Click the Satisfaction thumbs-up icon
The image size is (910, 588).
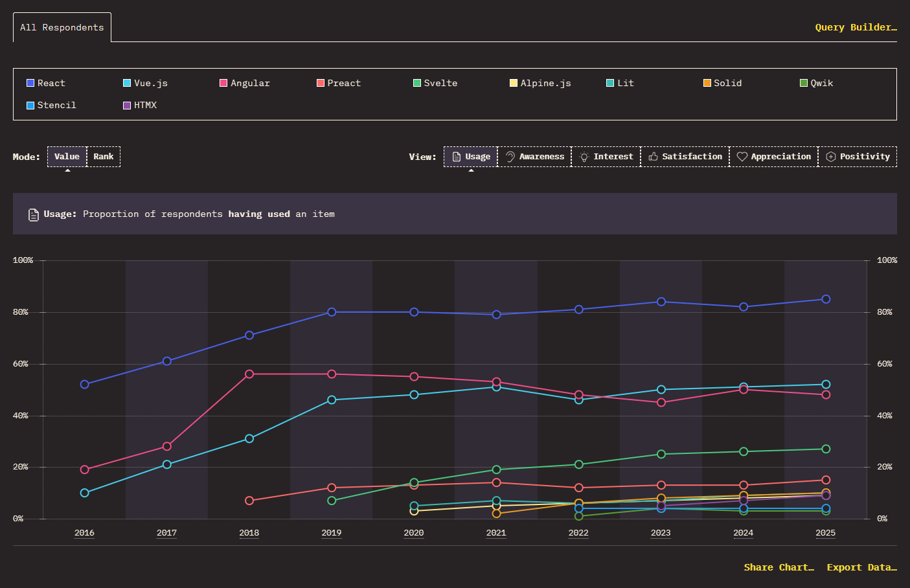[654, 157]
